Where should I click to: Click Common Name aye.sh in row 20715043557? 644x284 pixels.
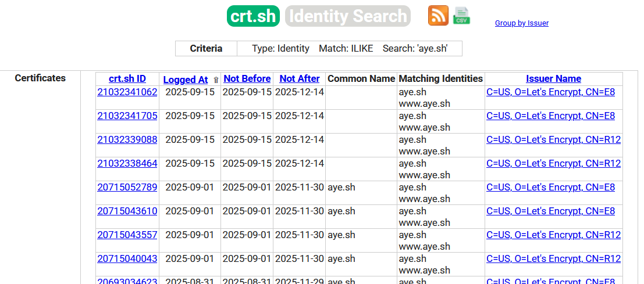click(341, 235)
